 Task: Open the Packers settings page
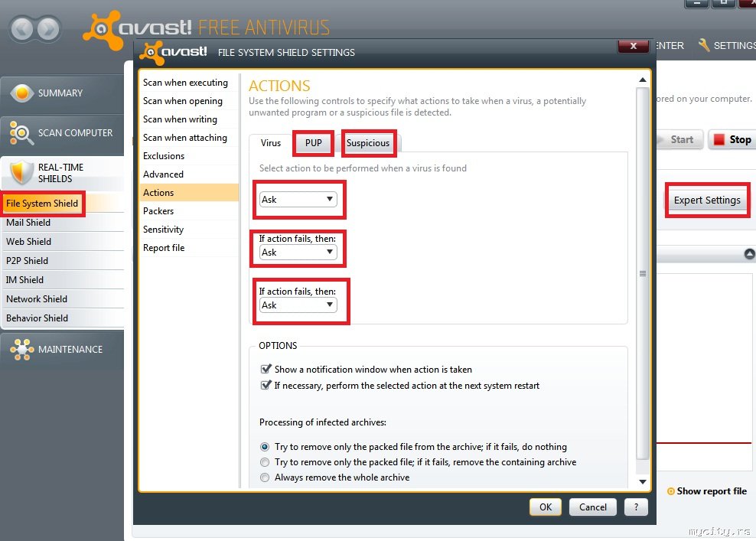pos(188,210)
